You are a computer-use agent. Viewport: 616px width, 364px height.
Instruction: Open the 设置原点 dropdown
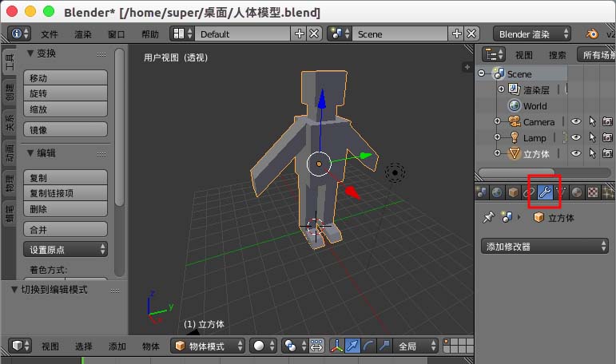tap(66, 249)
